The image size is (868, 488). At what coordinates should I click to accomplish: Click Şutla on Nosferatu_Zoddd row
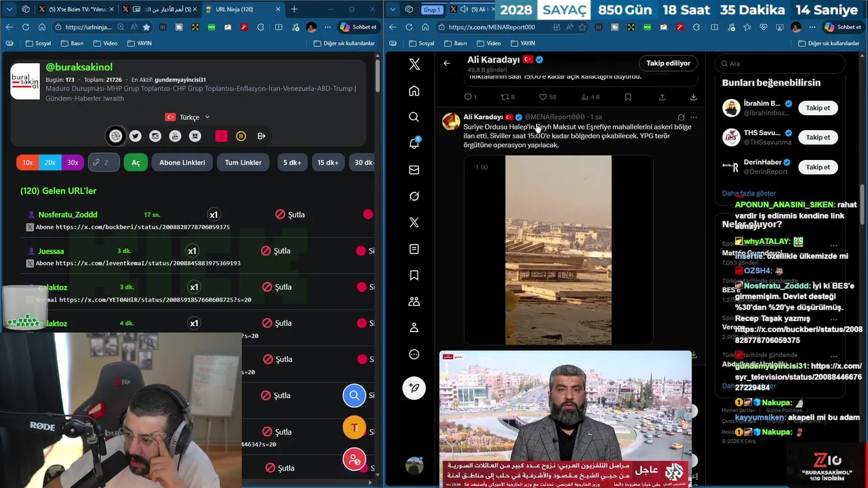coord(290,214)
